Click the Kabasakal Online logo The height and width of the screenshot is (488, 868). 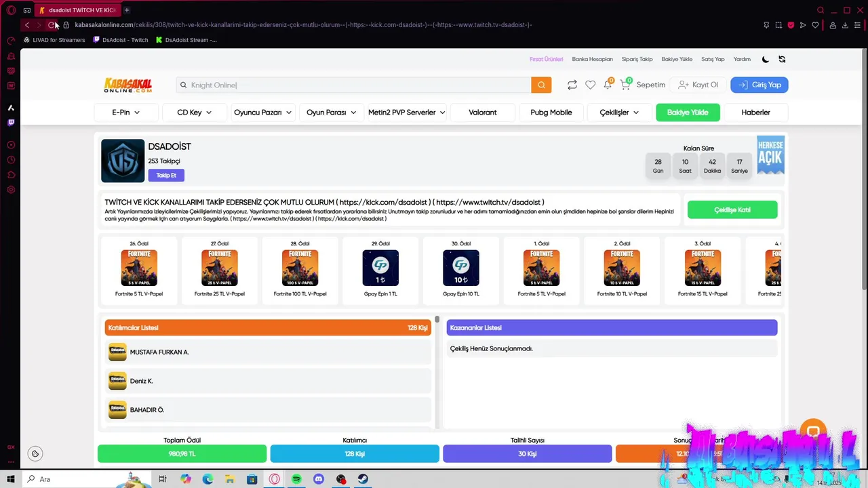coord(127,85)
